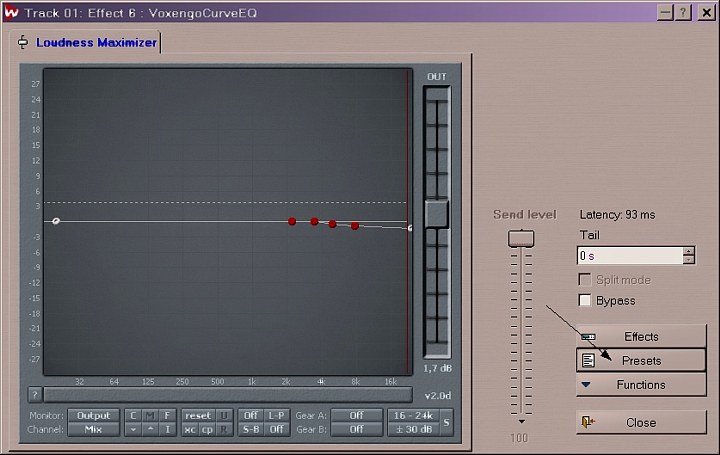Click the F button in the EQ controls
The width and height of the screenshot is (720, 455).
pos(167,416)
